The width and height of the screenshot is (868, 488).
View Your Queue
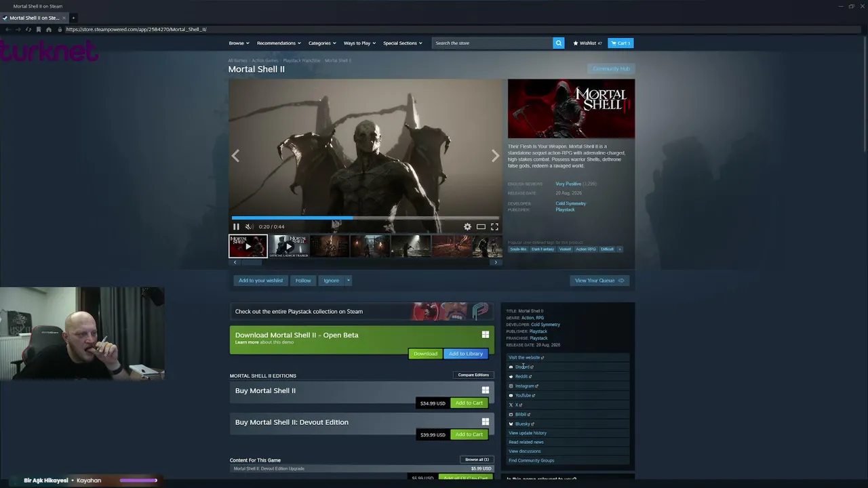[599, 281]
